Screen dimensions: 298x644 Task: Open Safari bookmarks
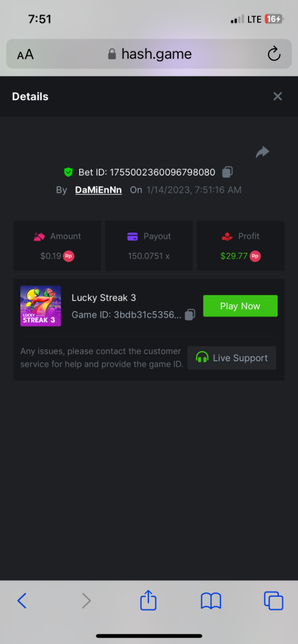pos(211,601)
